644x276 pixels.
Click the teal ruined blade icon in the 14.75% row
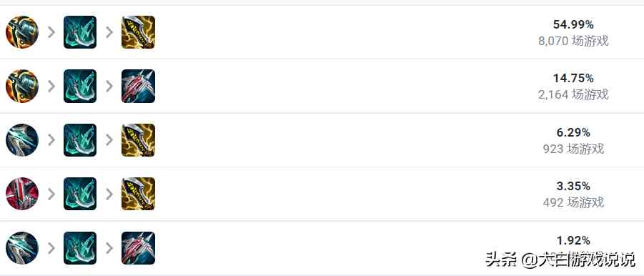pos(80,86)
